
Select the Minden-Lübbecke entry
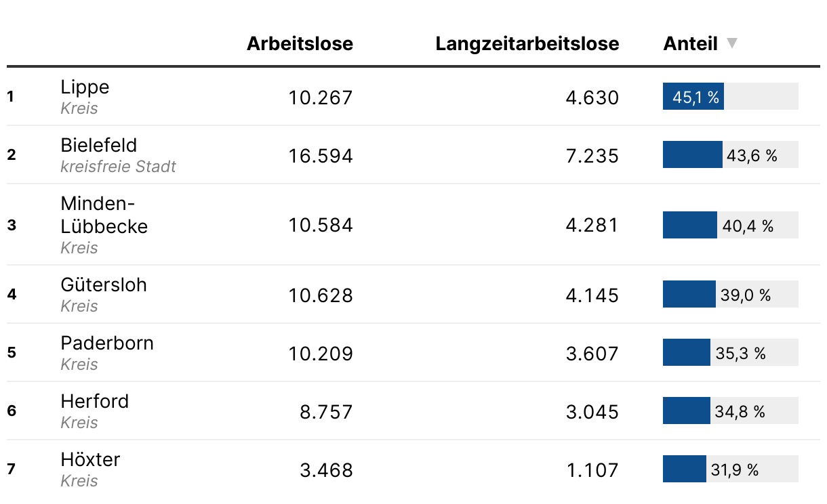(x=104, y=215)
